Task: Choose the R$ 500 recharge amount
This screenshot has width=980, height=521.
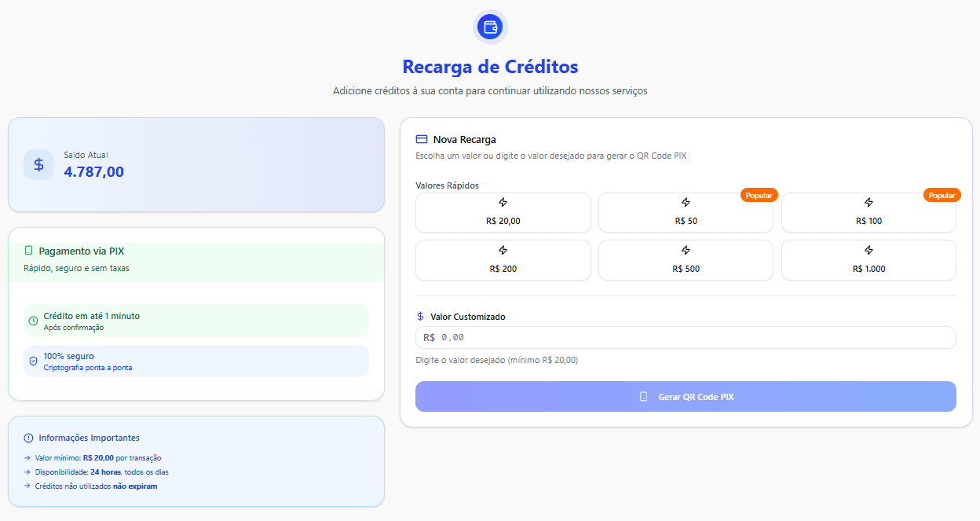Action: tap(686, 260)
